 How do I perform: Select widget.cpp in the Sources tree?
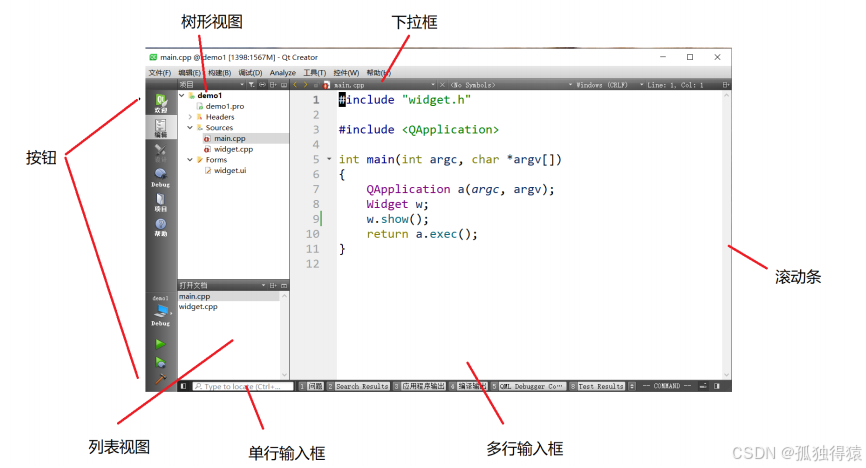pyautogui.click(x=234, y=149)
